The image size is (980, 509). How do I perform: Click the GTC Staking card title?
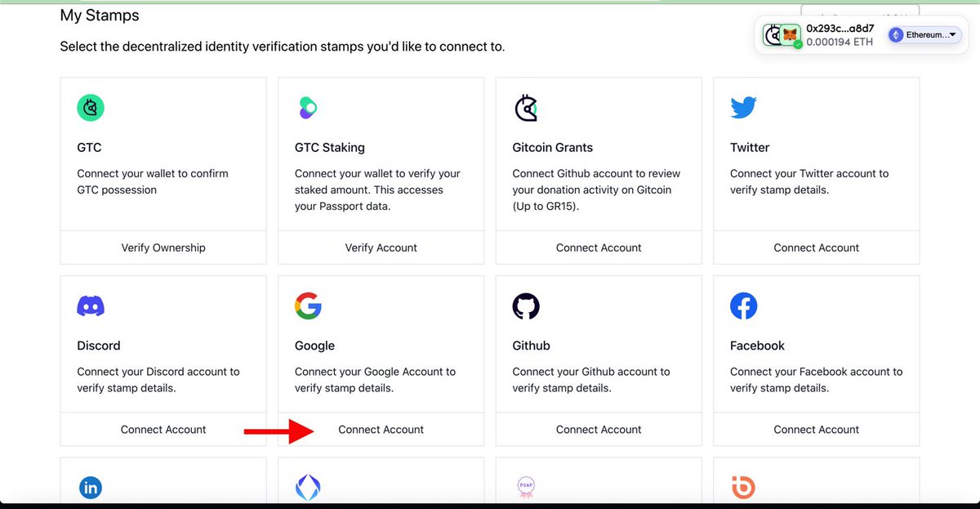330,148
